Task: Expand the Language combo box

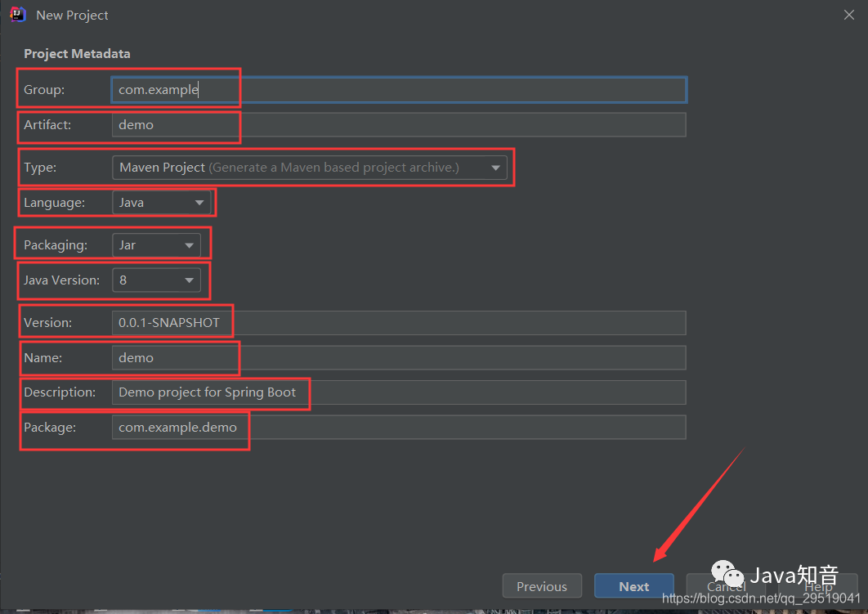Action: 161,203
